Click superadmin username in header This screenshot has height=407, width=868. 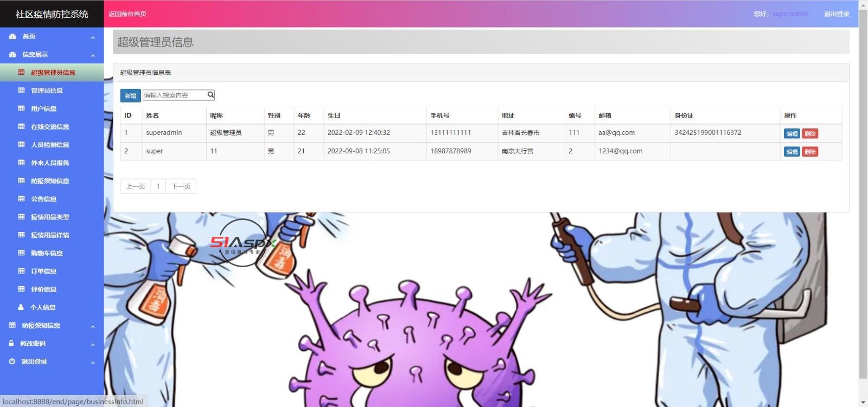coord(790,14)
